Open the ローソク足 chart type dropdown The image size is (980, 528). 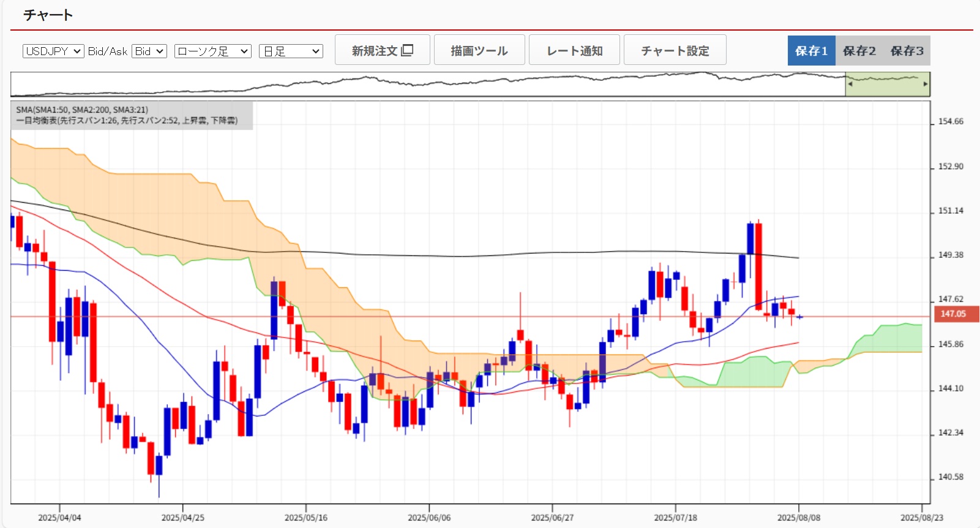click(x=213, y=51)
